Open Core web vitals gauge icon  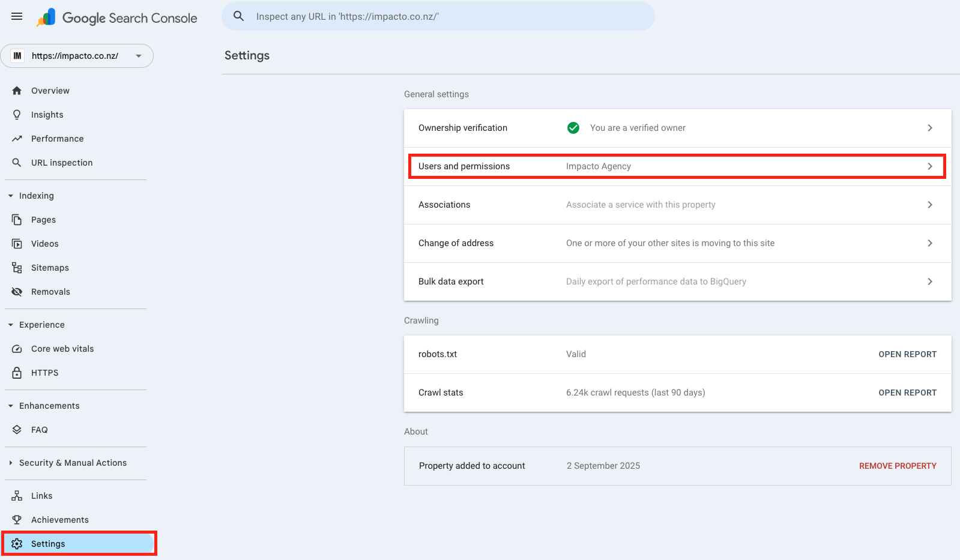tap(17, 349)
